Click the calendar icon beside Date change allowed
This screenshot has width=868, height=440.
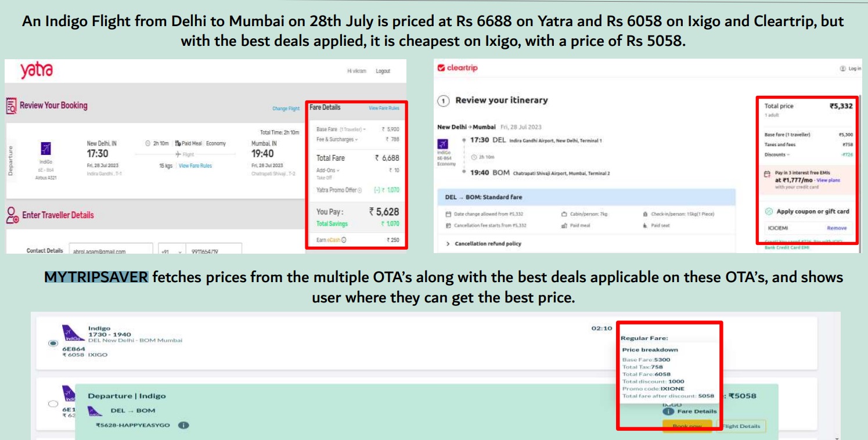point(448,214)
